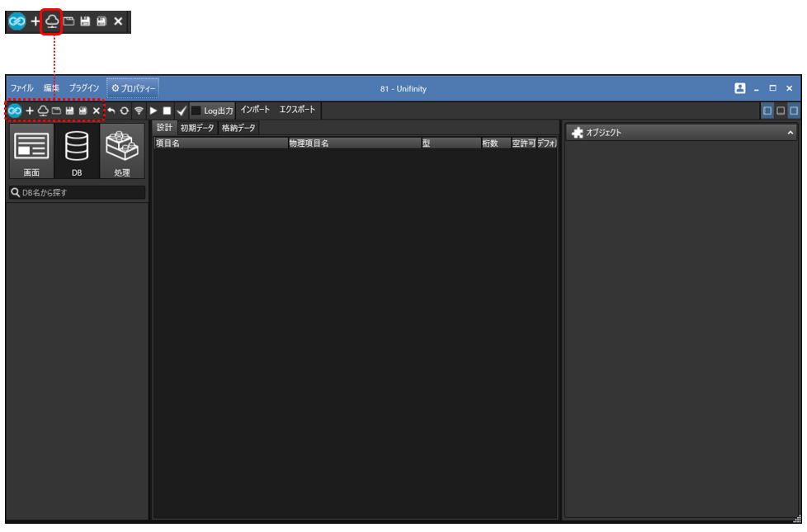Enable the Log出力 checkbox
Image resolution: width=807 pixels, height=532 pixels.
coord(196,111)
